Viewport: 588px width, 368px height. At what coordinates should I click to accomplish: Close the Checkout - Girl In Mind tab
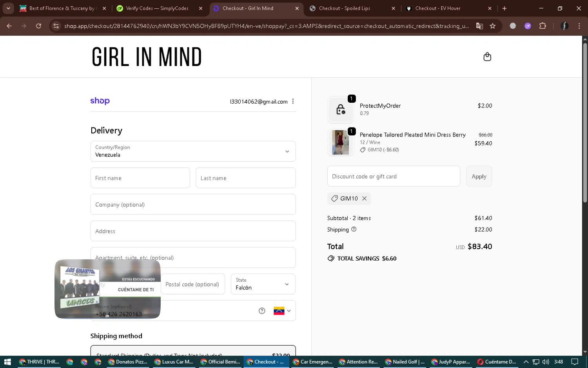coord(297,8)
